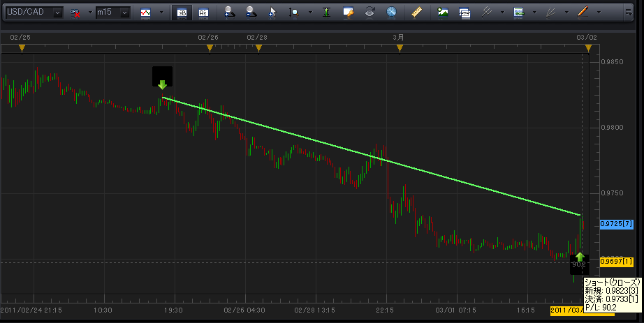Click the 02/26 date marker triangle
Viewport: 644px width, 323px height.
(209, 48)
